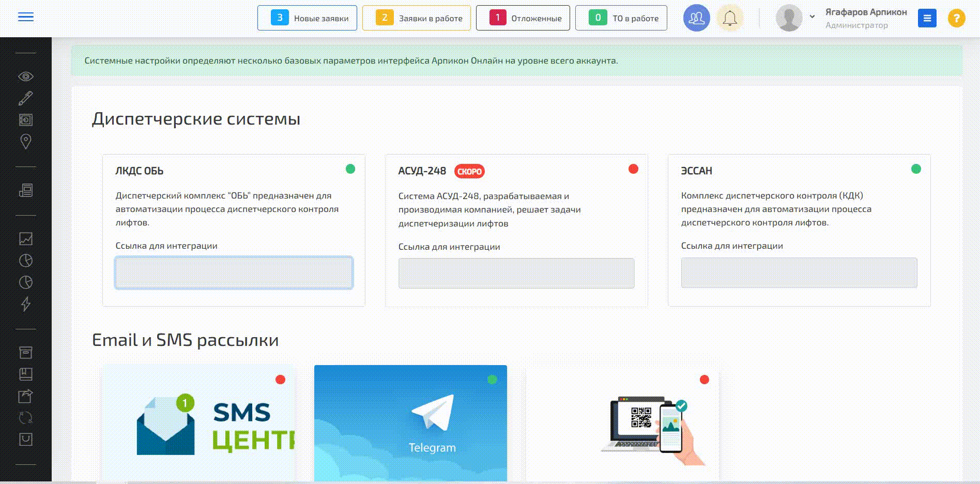
Task: Expand the user profile dropdown arrow
Action: coord(812,17)
